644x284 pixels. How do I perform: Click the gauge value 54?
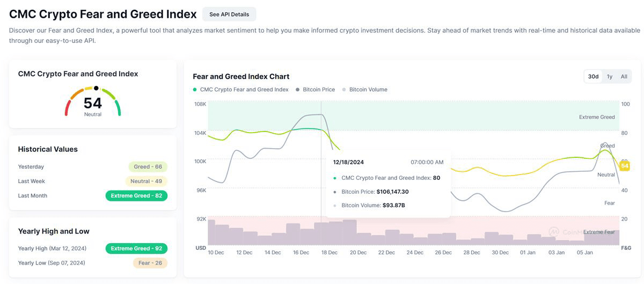tap(93, 103)
